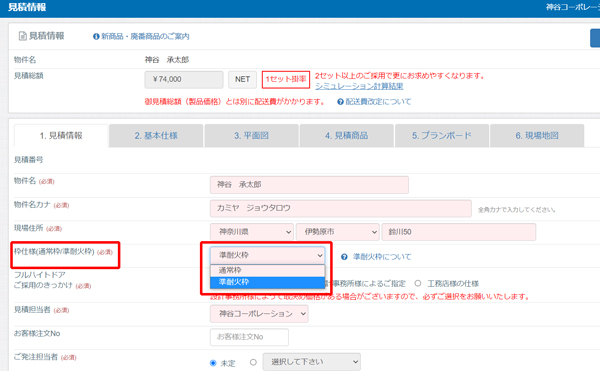
Task: Click the お客様注文No input field
Action: [x=249, y=337]
